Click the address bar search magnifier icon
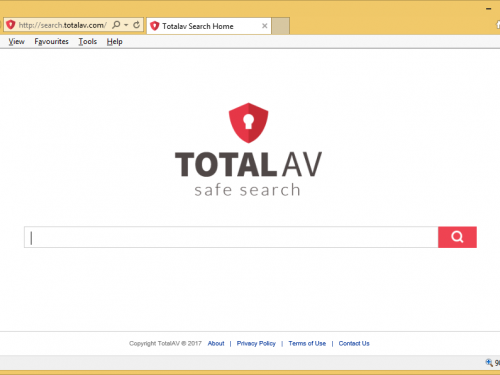This screenshot has width=500, height=375. 116,25
